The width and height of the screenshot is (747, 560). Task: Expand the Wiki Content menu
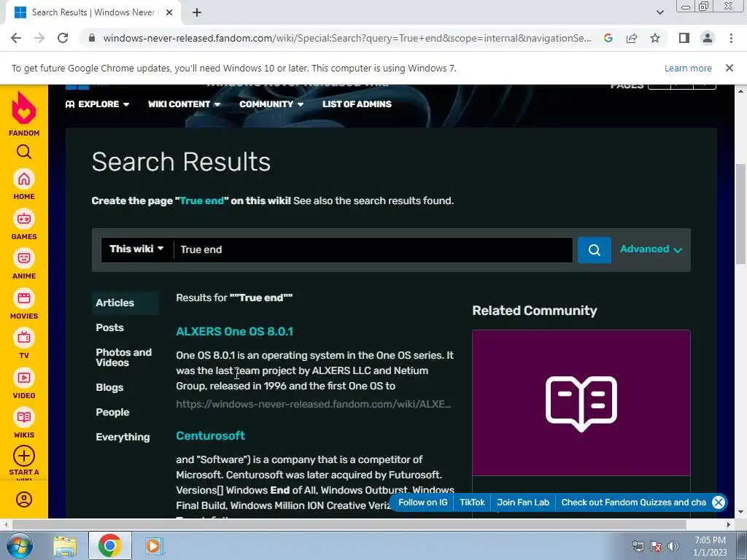pyautogui.click(x=184, y=104)
